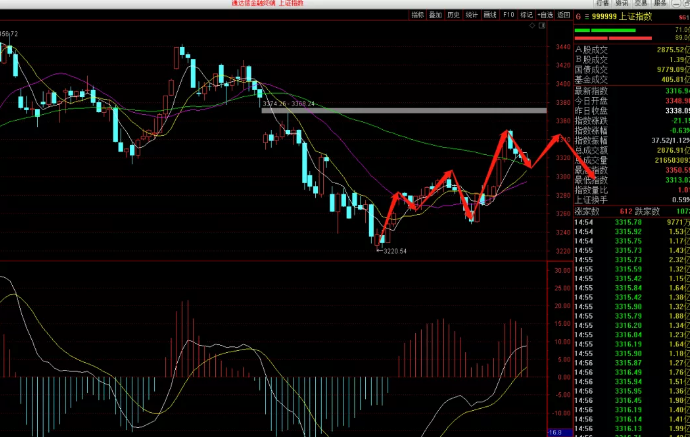Click the B股成交 row
The height and width of the screenshot is (437, 690).
pos(632,59)
